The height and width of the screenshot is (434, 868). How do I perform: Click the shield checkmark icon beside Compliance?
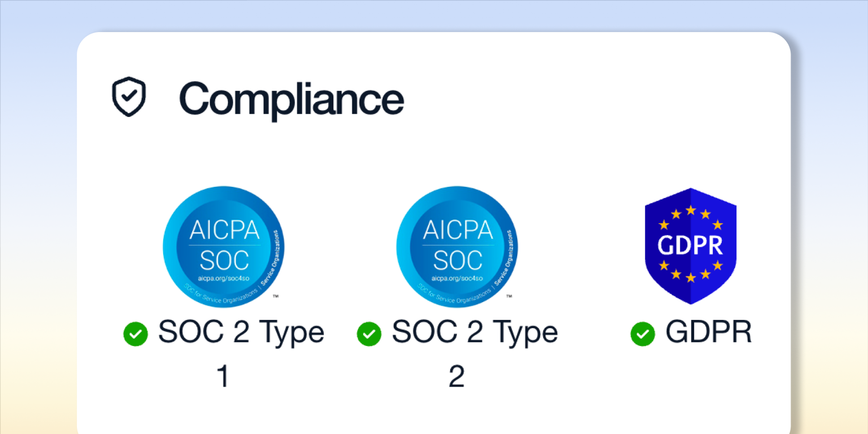pyautogui.click(x=128, y=97)
